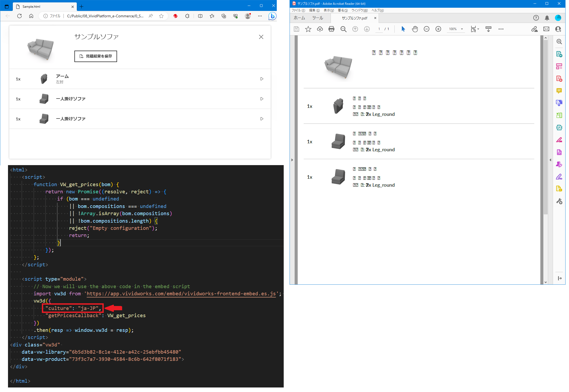Viewport: 569px width, 392px height.
Task: Choose the Acrobat hand pan tool
Action: click(415, 29)
